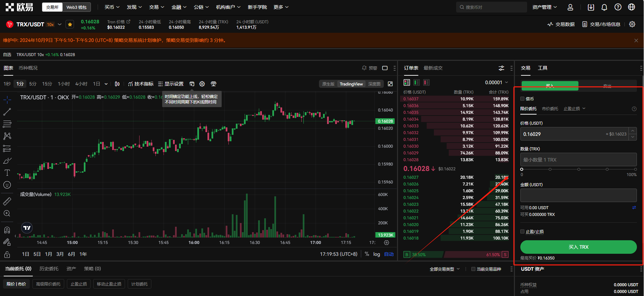The width and height of the screenshot is (644, 296).
Task: Switch to 币种概况 tab
Action: coord(28,68)
